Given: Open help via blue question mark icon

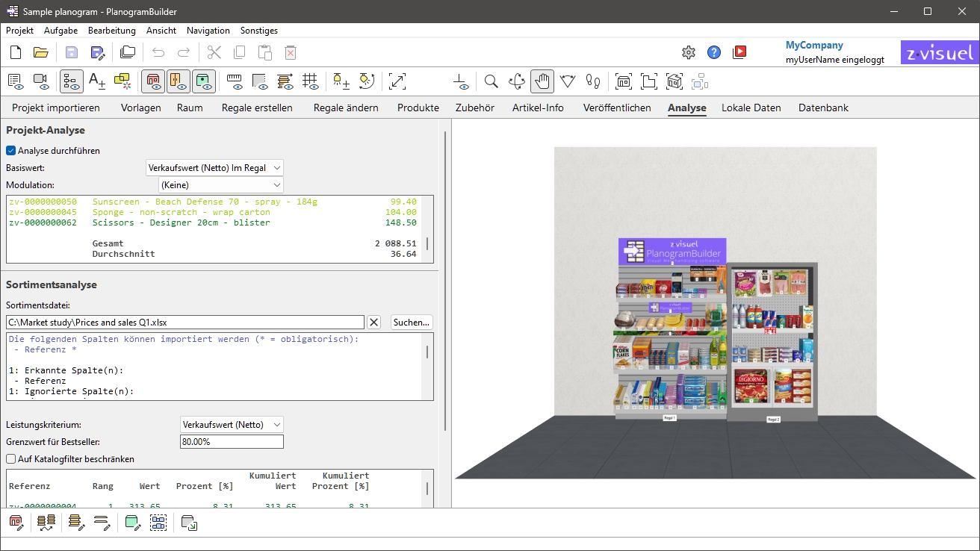Looking at the screenshot, I should click(x=714, y=52).
